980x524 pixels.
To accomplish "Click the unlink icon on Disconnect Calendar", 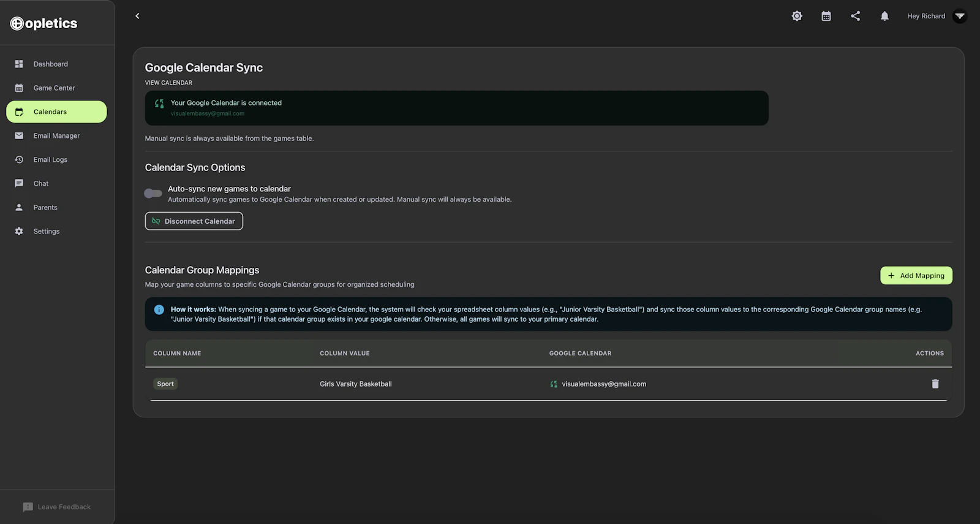I will [x=156, y=221].
